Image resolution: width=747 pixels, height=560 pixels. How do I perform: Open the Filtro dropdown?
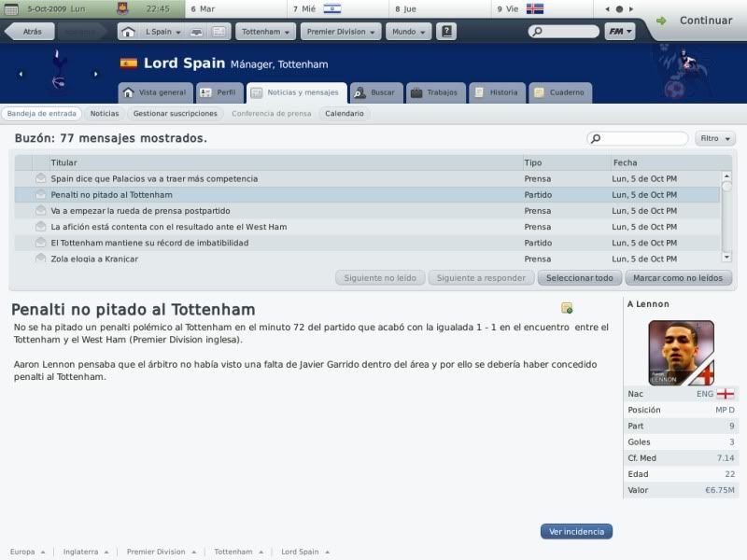(x=714, y=138)
